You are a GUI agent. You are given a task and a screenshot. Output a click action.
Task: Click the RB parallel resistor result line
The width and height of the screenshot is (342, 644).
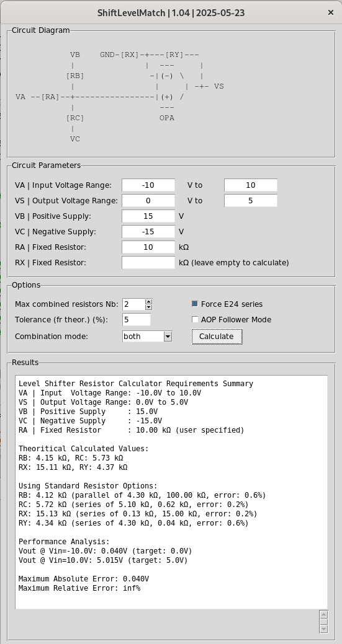142,495
